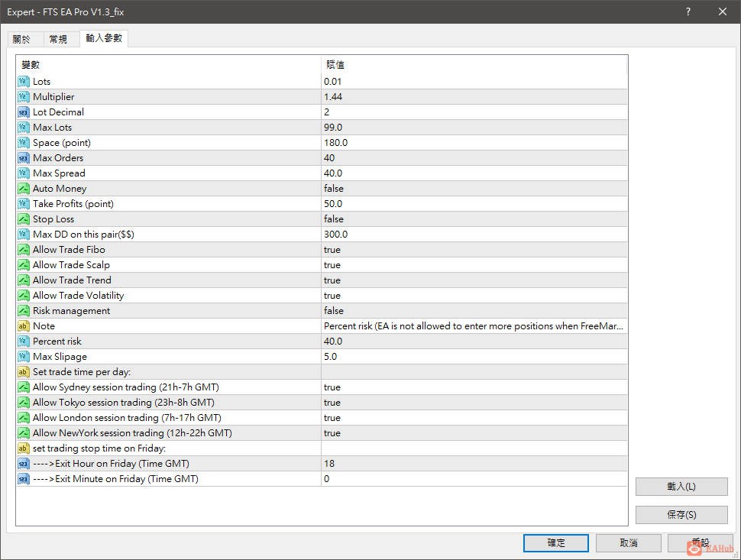Confirm settings with the 確定 button
This screenshot has width=741, height=560.
click(556, 543)
